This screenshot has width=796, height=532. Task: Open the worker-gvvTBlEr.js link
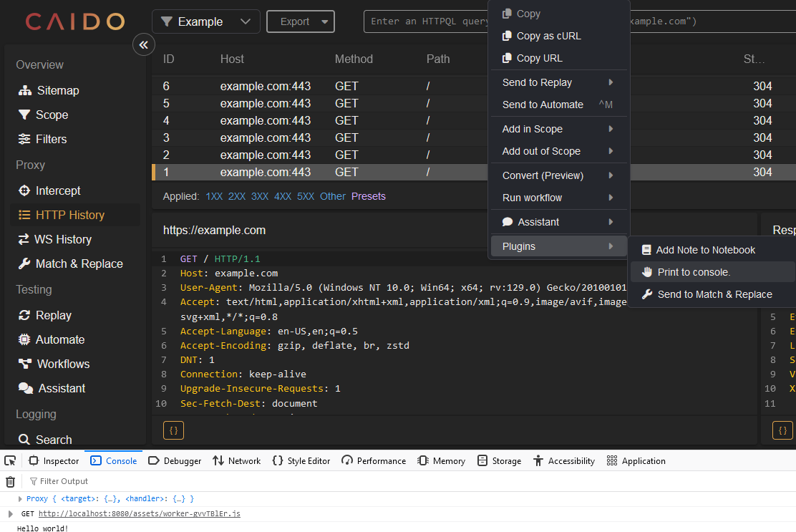tap(139, 513)
